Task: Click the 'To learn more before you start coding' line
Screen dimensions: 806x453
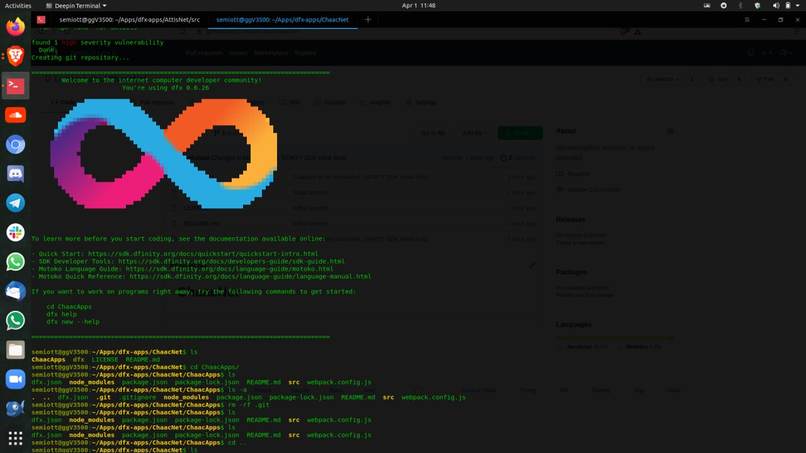Action: click(x=178, y=239)
